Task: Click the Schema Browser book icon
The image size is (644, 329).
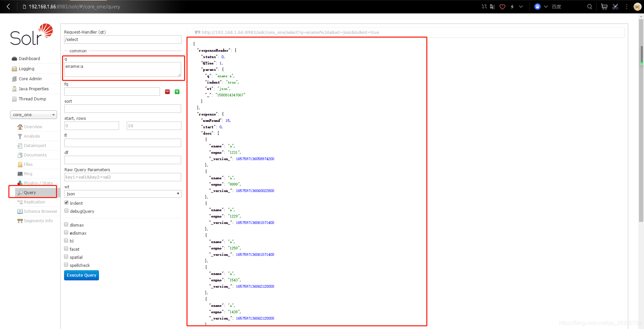Action: 20,211
